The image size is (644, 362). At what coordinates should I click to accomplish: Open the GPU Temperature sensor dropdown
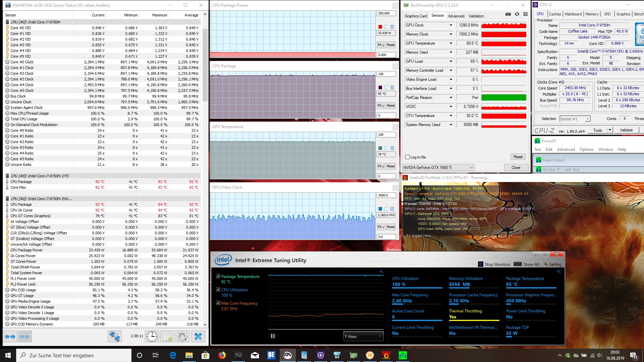(x=451, y=43)
